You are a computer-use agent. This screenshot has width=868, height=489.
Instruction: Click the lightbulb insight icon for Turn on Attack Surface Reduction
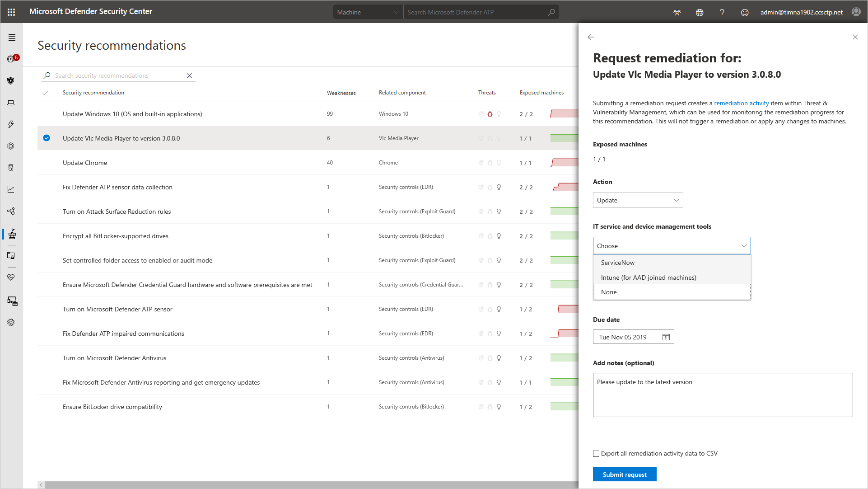[x=499, y=212]
